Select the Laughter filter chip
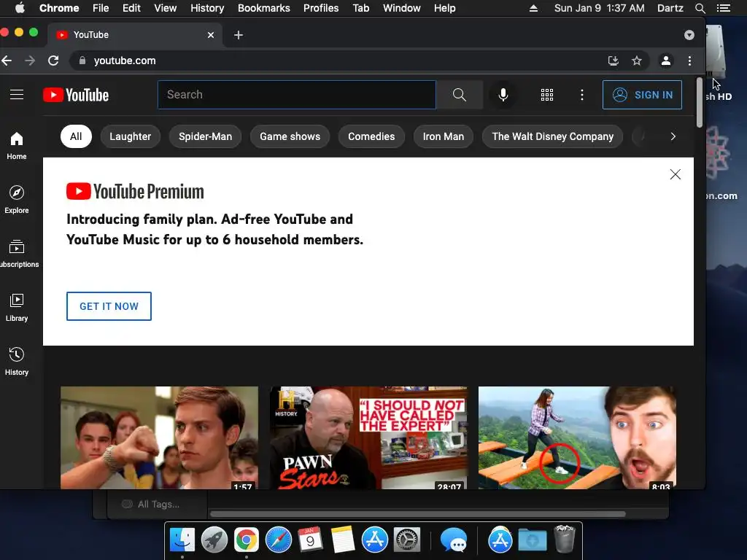The width and height of the screenshot is (747, 560). tap(130, 136)
